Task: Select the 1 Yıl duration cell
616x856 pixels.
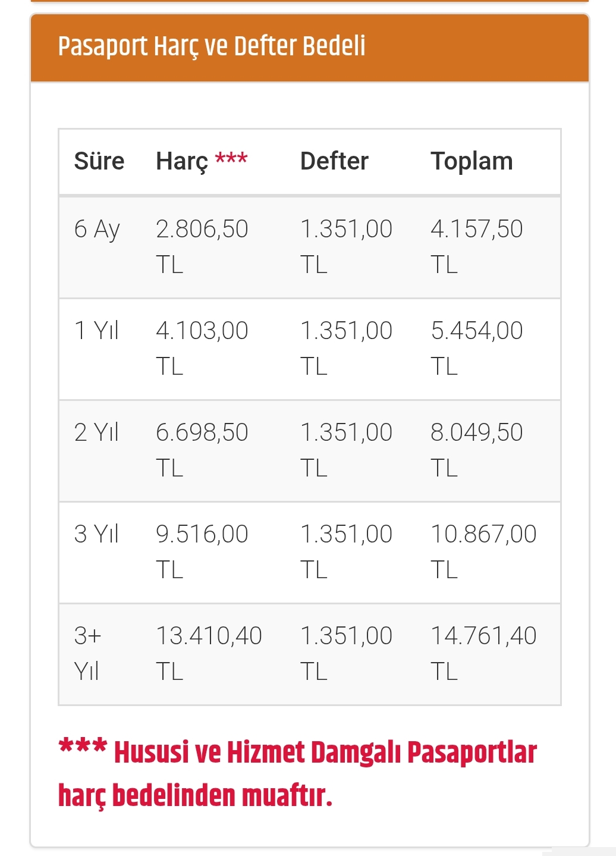Action: coord(96,330)
